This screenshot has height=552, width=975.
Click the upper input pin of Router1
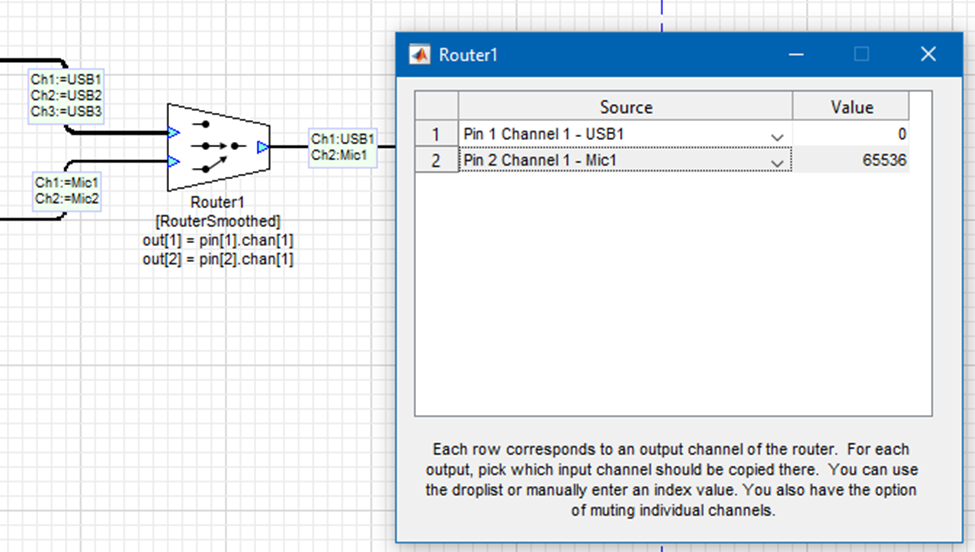click(x=173, y=132)
